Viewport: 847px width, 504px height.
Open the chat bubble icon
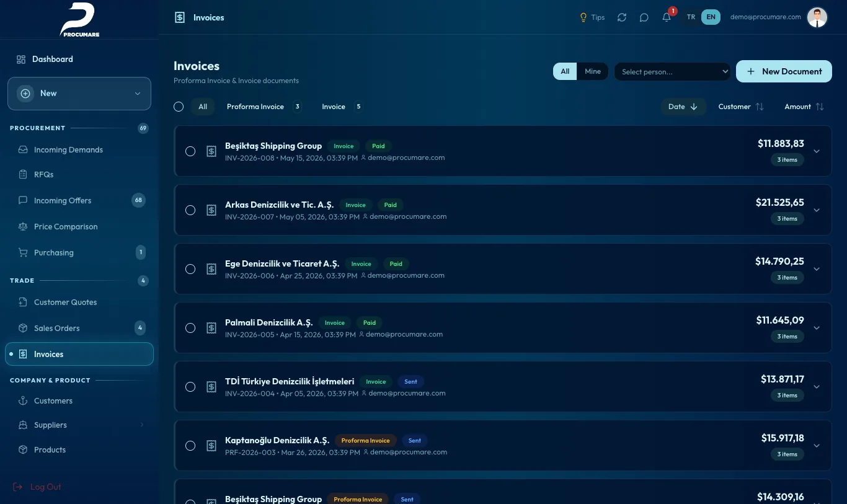(x=644, y=17)
